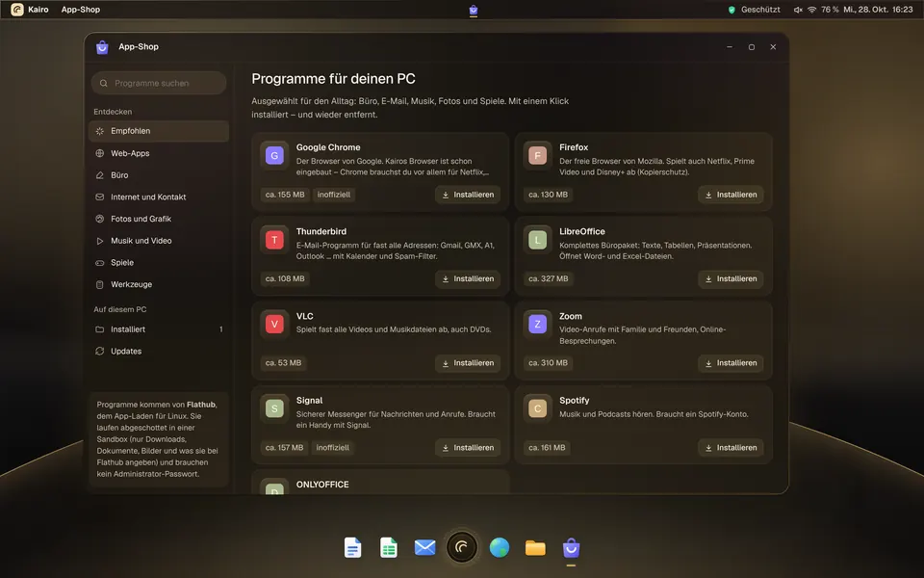Open Musik und Video category
This screenshot has height=578, width=924.
pyautogui.click(x=159, y=241)
